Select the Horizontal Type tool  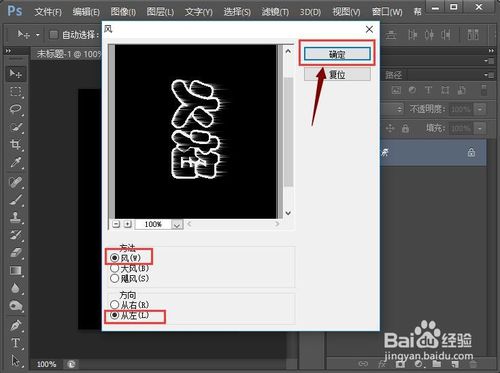pos(15,343)
